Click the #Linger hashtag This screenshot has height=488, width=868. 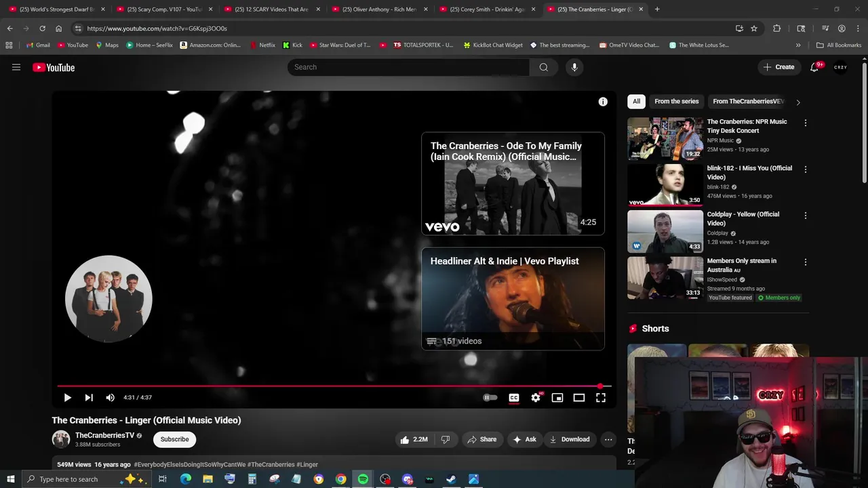coord(307,464)
